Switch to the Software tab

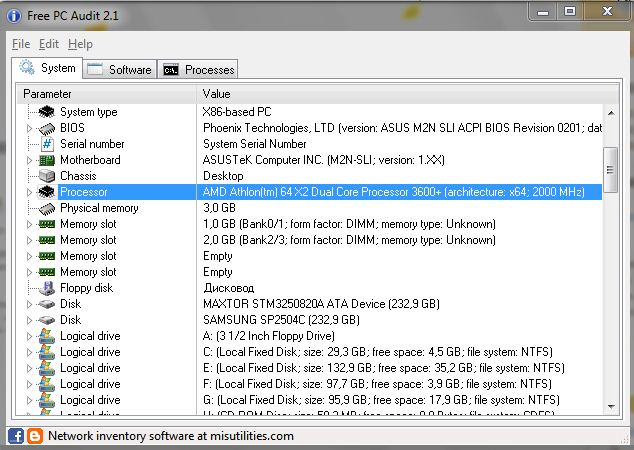pyautogui.click(x=120, y=70)
